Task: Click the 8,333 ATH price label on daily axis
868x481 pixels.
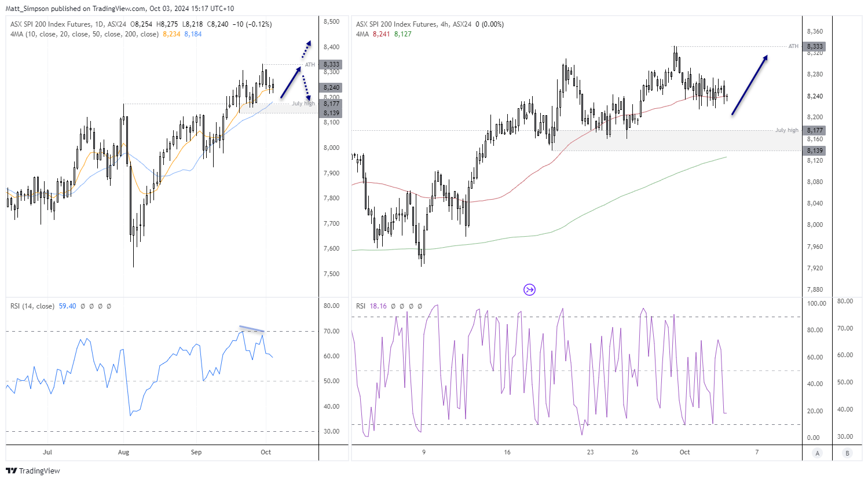Action: pos(331,64)
